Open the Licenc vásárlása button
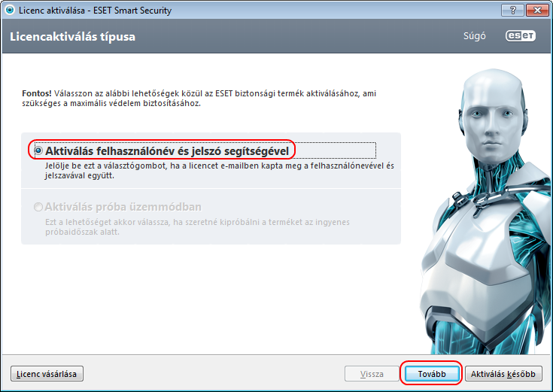Viewport: 553px width, 392px height. [x=47, y=374]
